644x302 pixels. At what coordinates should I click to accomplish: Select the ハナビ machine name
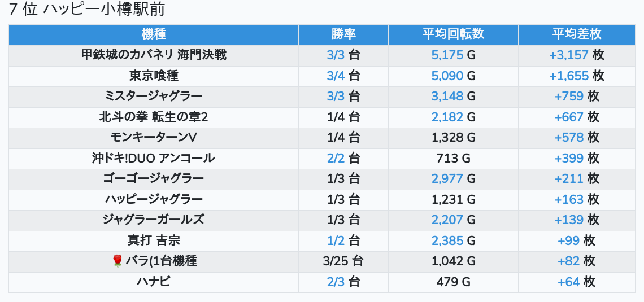tap(154, 282)
